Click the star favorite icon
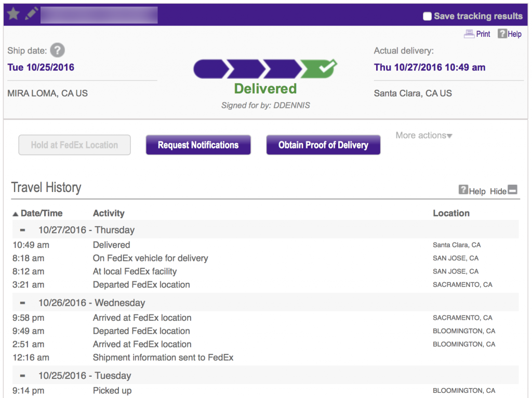532x398 pixels. 13,14
